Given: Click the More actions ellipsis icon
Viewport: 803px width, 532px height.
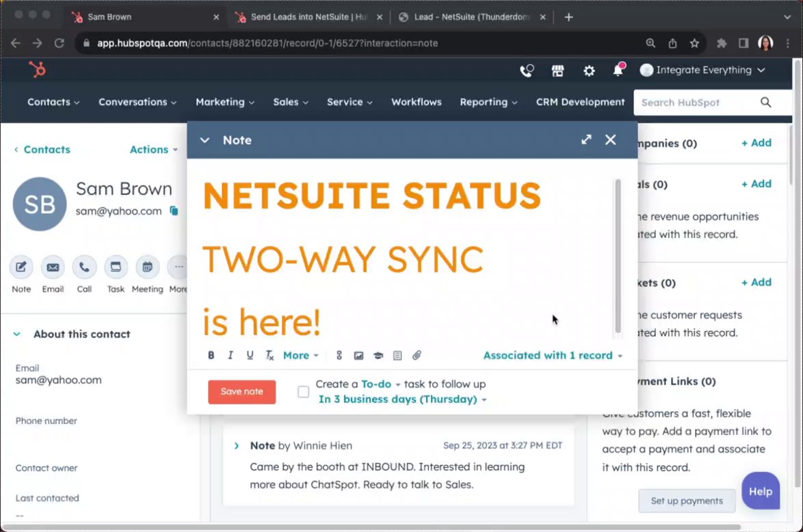Looking at the screenshot, I should pyautogui.click(x=178, y=267).
